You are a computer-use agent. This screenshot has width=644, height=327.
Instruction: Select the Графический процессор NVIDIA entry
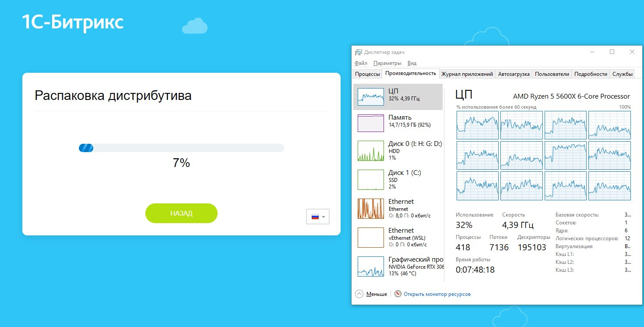pyautogui.click(x=398, y=267)
